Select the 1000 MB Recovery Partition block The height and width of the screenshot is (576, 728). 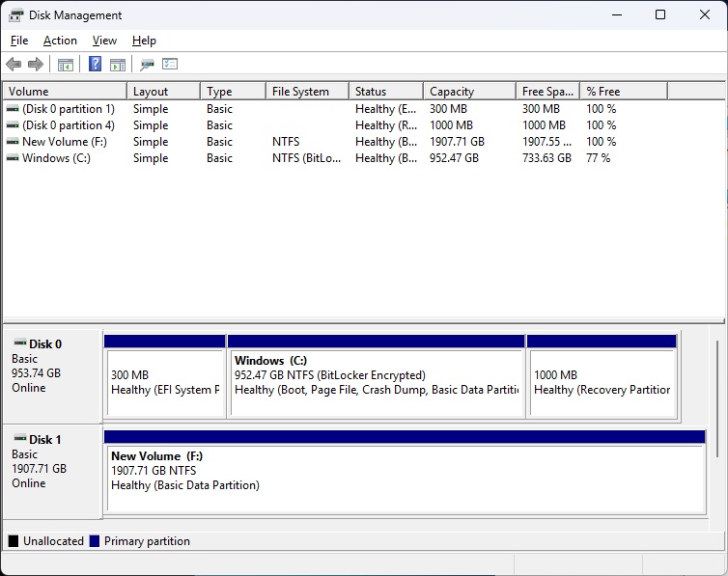602,382
